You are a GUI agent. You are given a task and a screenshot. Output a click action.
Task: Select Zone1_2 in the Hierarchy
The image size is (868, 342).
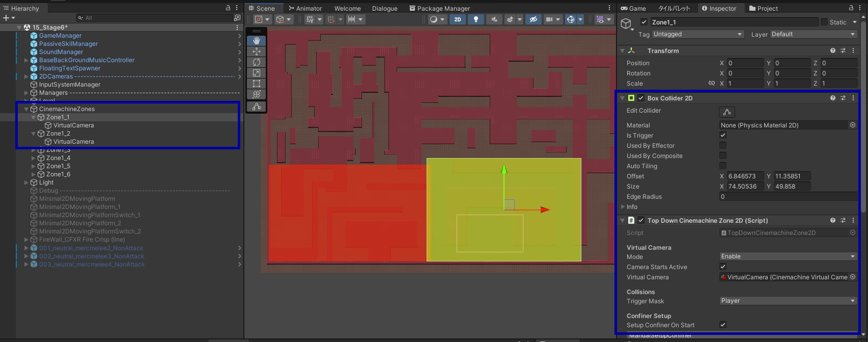58,134
